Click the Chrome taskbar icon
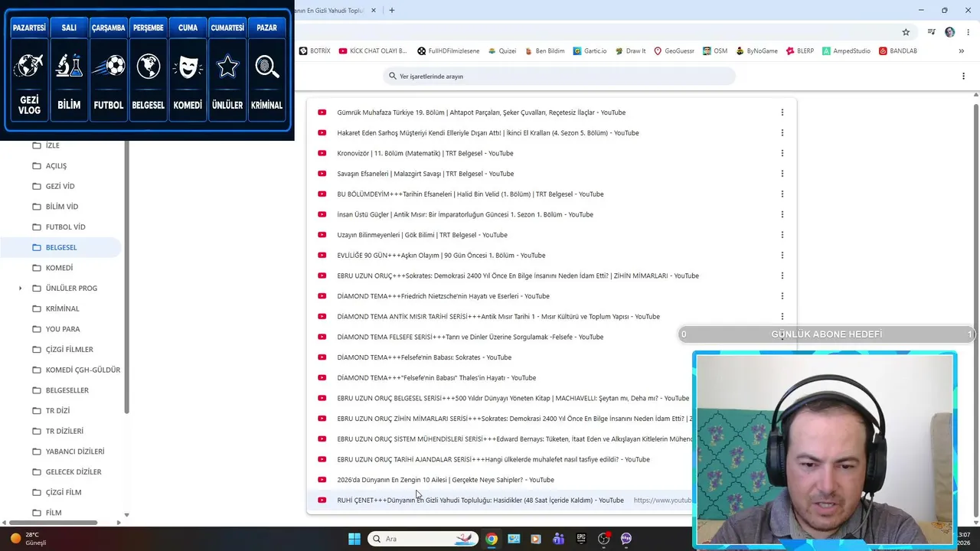 492,539
